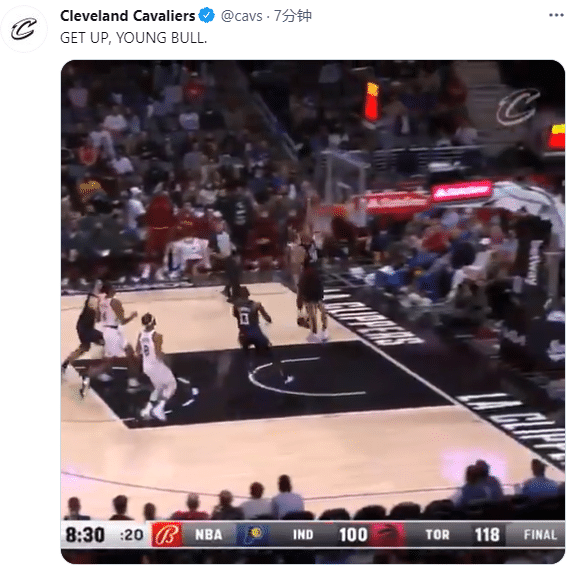Open the tweet via its 7分钟 timestamp
The image size is (567, 567).
click(293, 16)
